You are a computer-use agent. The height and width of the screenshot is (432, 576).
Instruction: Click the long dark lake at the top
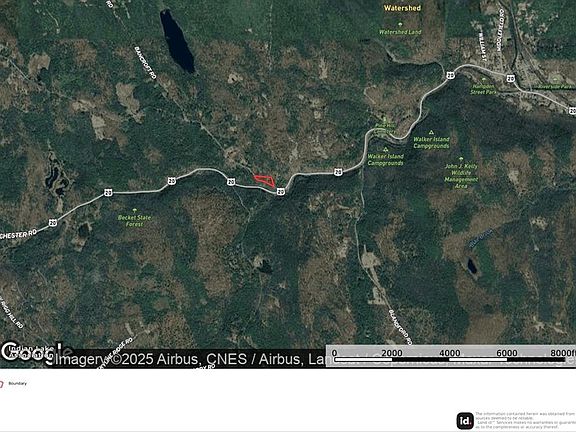coord(177,41)
